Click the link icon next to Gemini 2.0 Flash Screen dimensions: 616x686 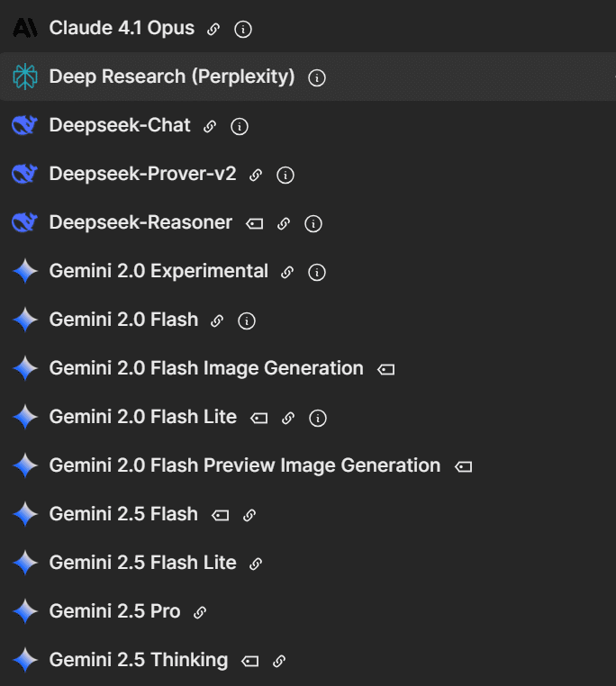click(x=217, y=320)
